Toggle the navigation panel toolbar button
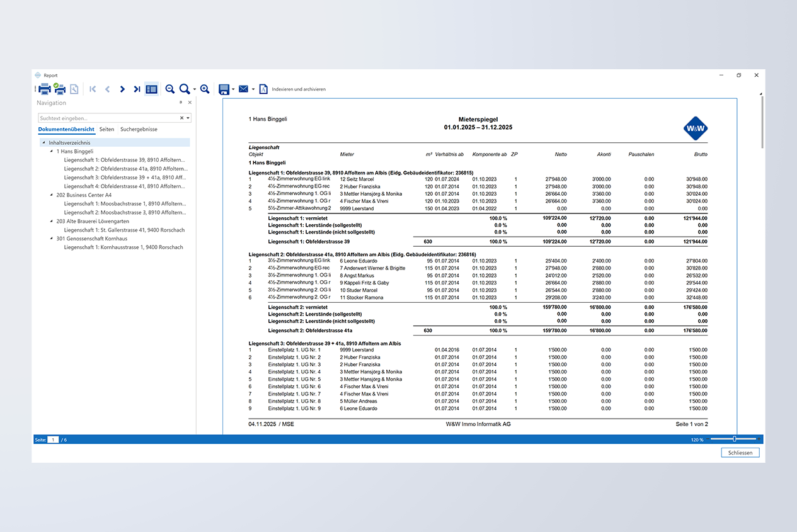This screenshot has height=532, width=797. (x=151, y=89)
